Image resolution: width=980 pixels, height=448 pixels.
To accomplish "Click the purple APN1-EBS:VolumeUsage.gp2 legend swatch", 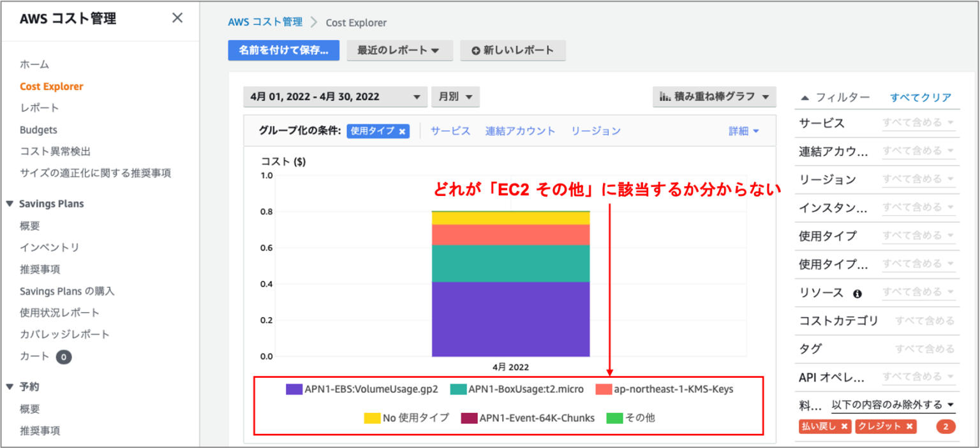I will (x=293, y=389).
